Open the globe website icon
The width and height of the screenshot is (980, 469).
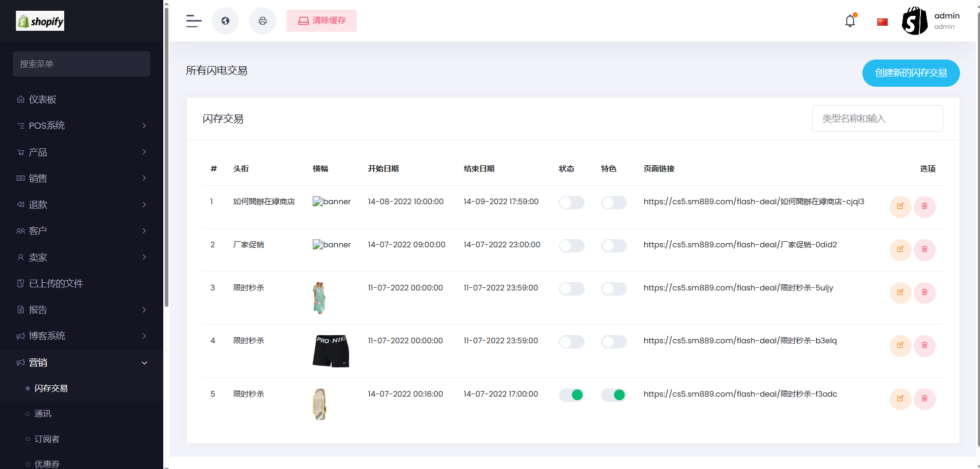225,21
